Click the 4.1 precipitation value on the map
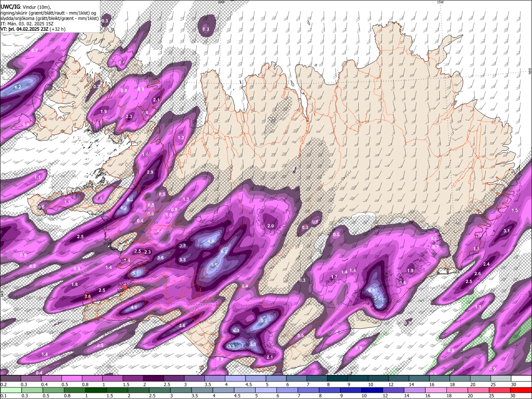This screenshot has height=399, width=532. coord(134,307)
